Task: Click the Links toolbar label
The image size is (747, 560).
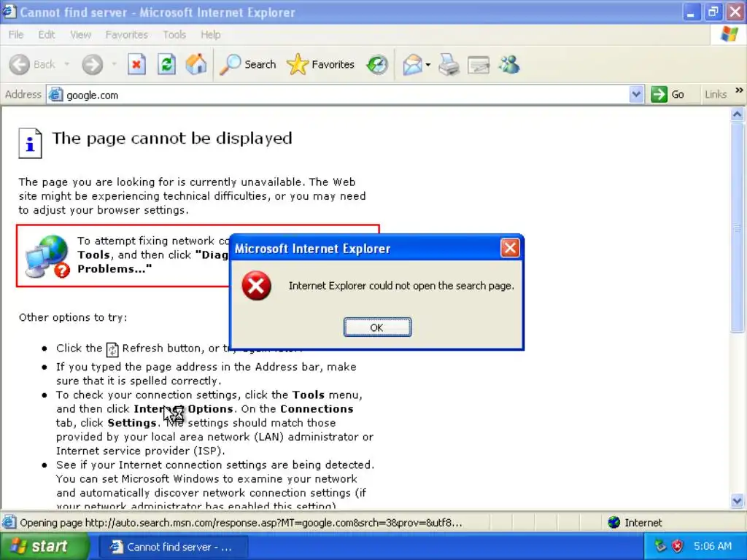Action: (715, 94)
